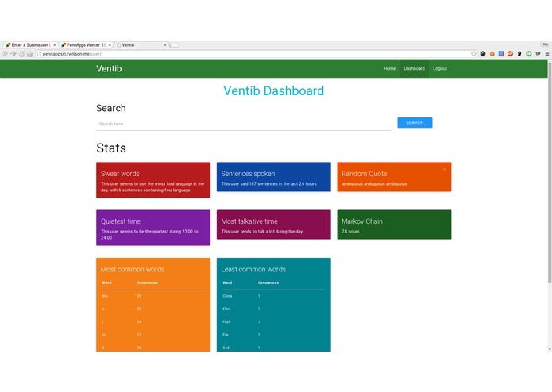Click the orange cookie extension icon
The image size is (552, 392).
point(492,54)
